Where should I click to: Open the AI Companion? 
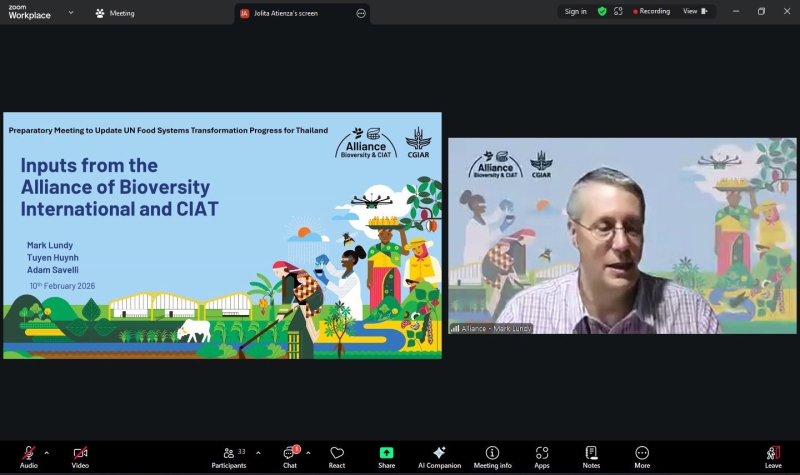(x=439, y=454)
